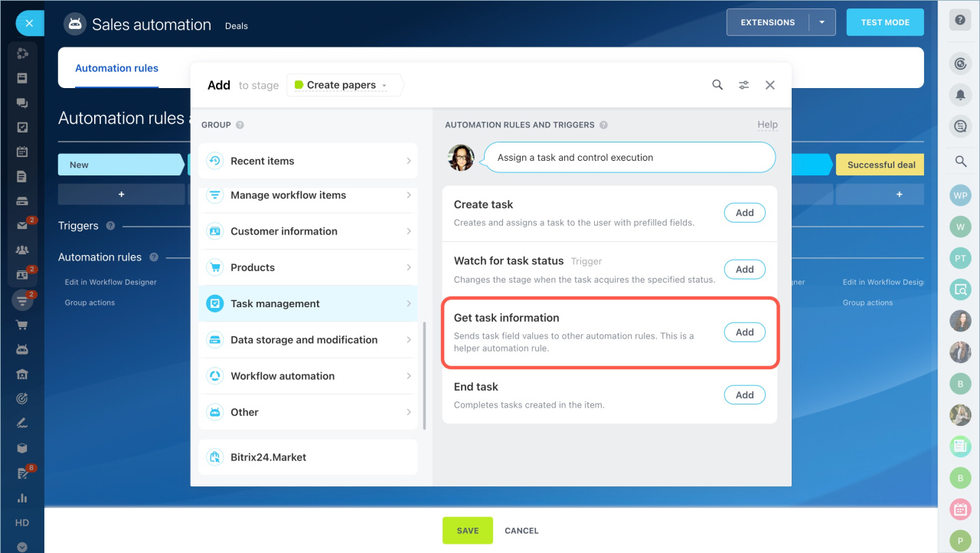Screen dimensions: 980x553
Task: Add the Get task information rule
Action: [744, 332]
